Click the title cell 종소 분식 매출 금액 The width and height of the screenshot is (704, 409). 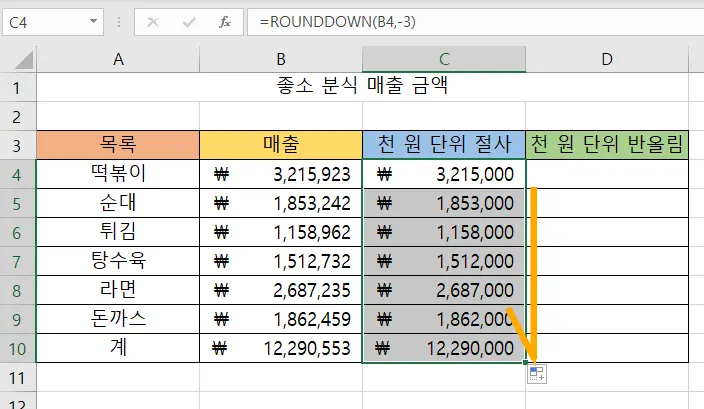click(x=362, y=87)
